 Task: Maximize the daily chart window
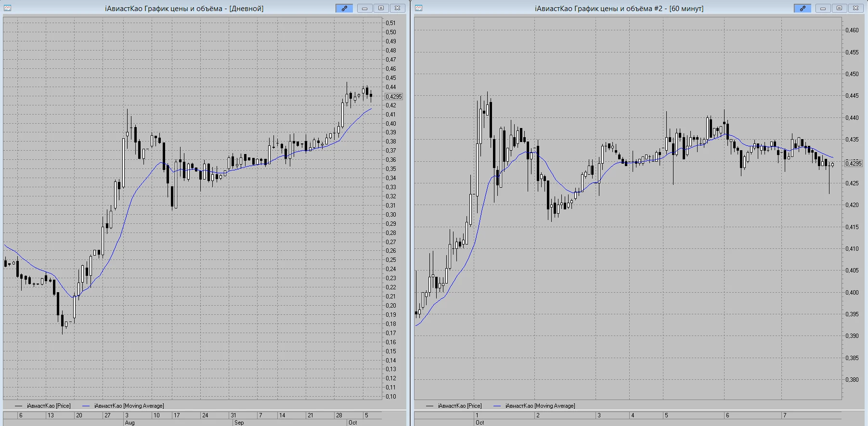click(381, 8)
